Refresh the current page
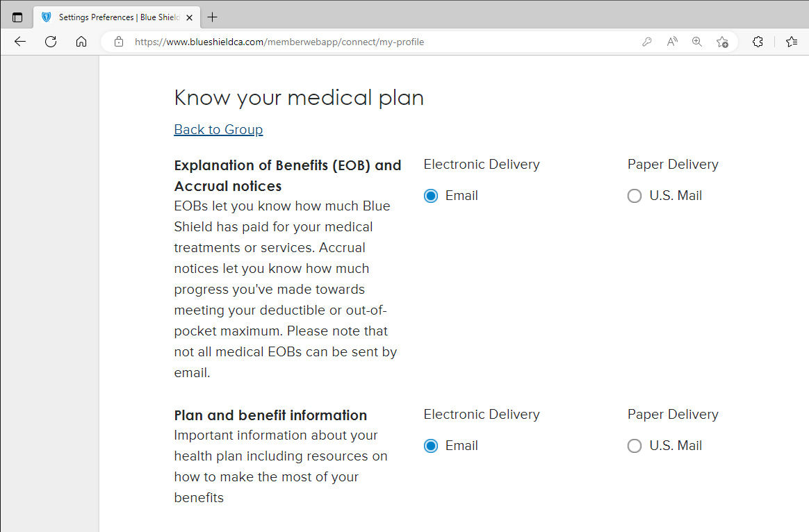 pyautogui.click(x=51, y=42)
